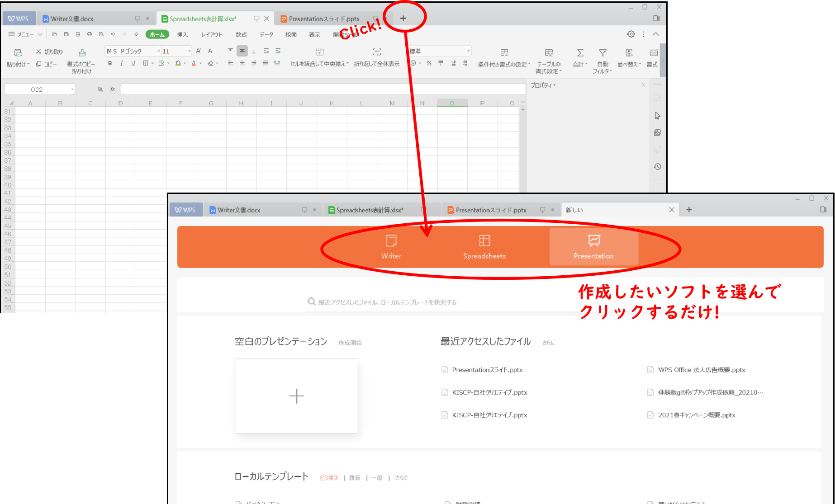Select the 教育 template category
835x504 pixels.
coord(355,478)
